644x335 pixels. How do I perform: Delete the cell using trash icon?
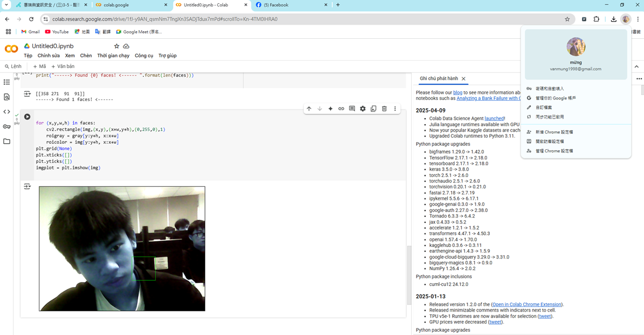384,109
